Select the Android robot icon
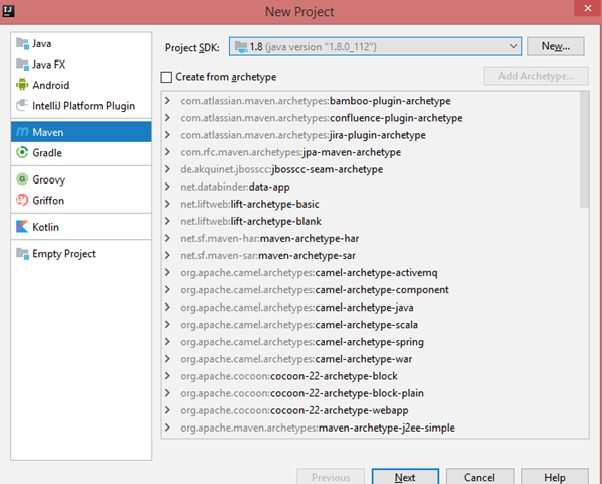Viewport: 602px width, 484px height. [x=22, y=85]
